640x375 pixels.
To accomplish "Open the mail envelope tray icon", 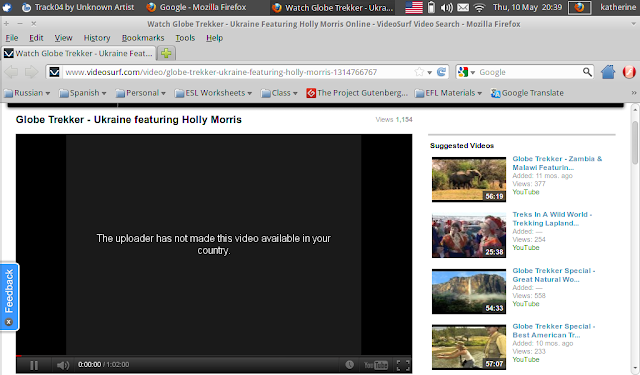I will [463, 7].
